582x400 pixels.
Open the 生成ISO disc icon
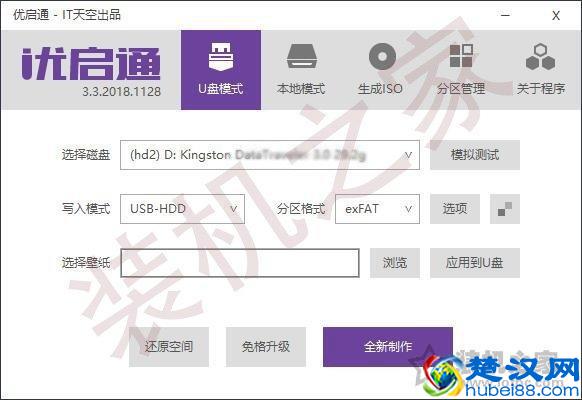coord(382,56)
